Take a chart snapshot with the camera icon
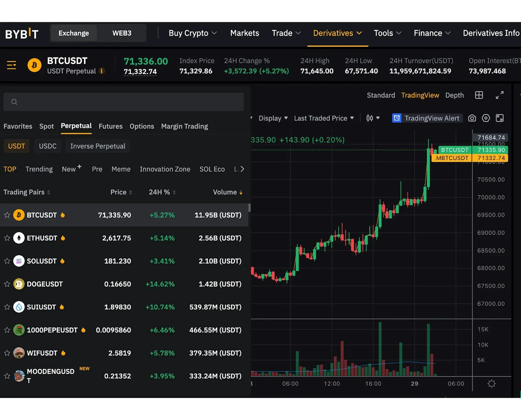Viewport: 521px width, 420px height. [472, 118]
